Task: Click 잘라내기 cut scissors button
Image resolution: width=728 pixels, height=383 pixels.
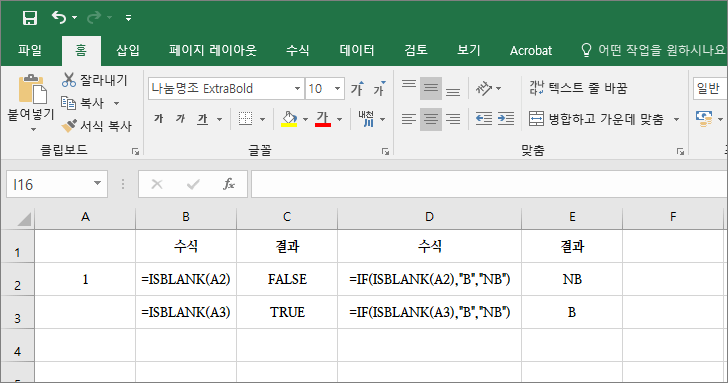Action: [94, 80]
